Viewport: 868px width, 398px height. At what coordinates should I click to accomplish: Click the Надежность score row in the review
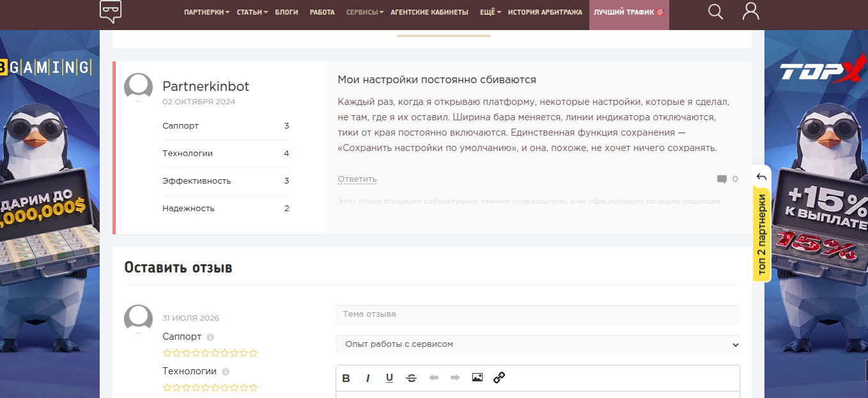click(x=226, y=209)
